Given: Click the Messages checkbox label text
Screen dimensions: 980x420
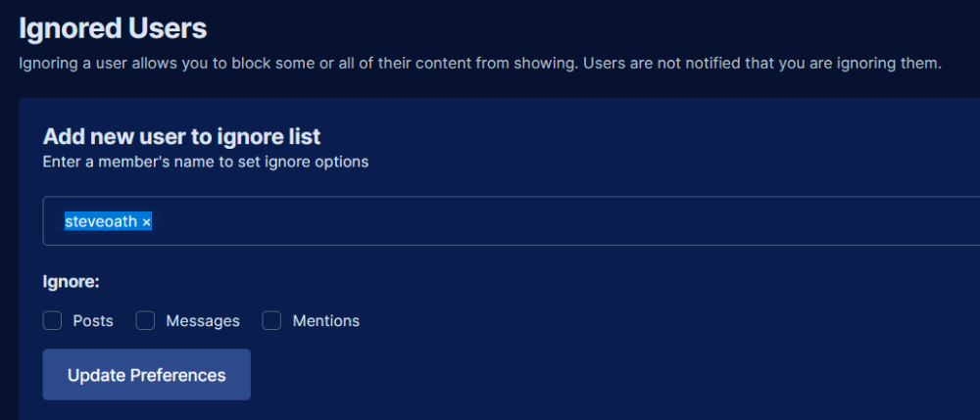Looking at the screenshot, I should pyautogui.click(x=203, y=321).
